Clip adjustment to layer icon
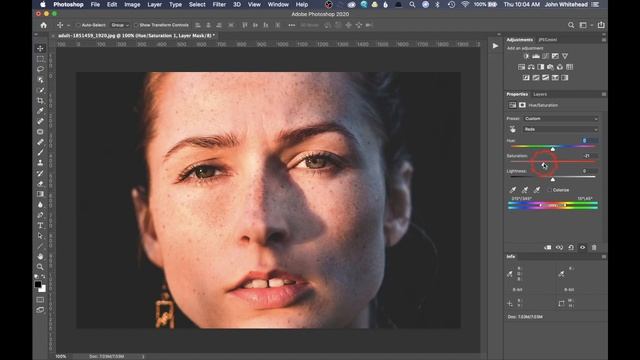Viewport: 640px width, 360px height. [548, 247]
